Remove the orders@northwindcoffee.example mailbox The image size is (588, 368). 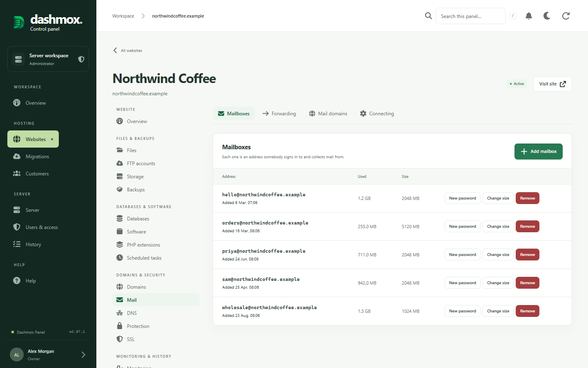(x=527, y=227)
